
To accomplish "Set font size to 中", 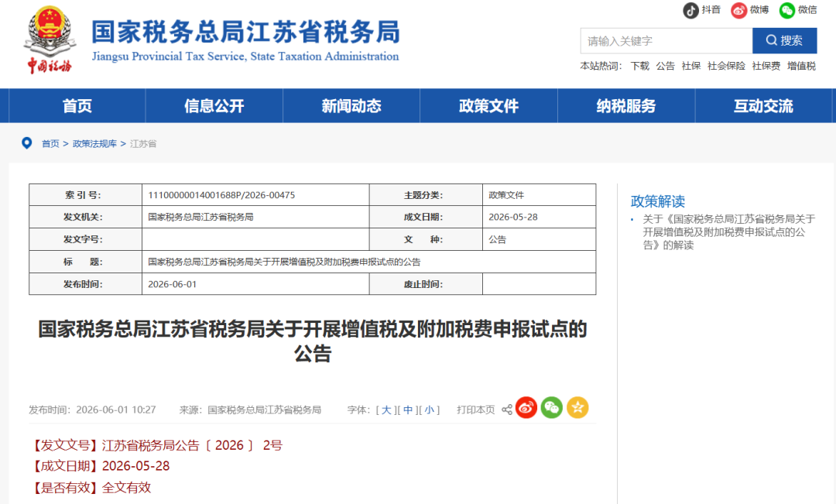I will [x=408, y=410].
